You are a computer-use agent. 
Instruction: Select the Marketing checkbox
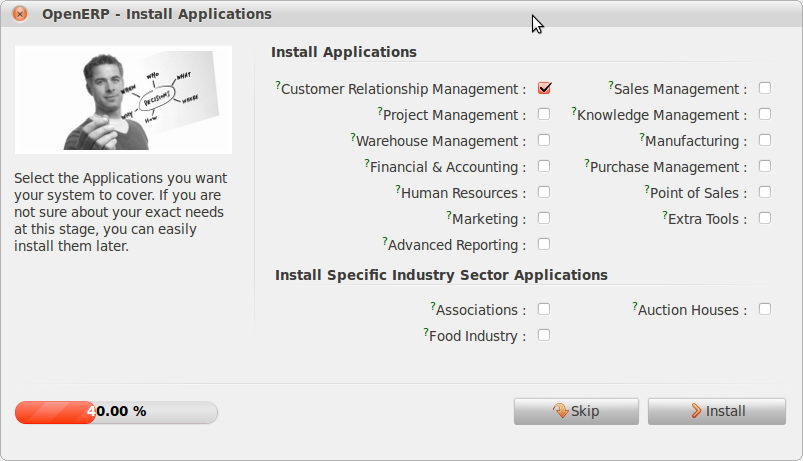click(544, 218)
